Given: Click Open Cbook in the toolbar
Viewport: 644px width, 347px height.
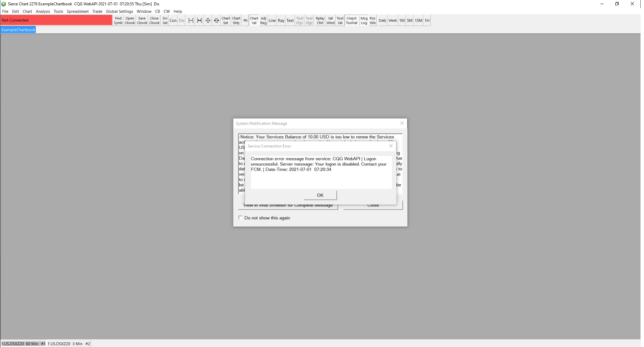Looking at the screenshot, I should tap(130, 21).
